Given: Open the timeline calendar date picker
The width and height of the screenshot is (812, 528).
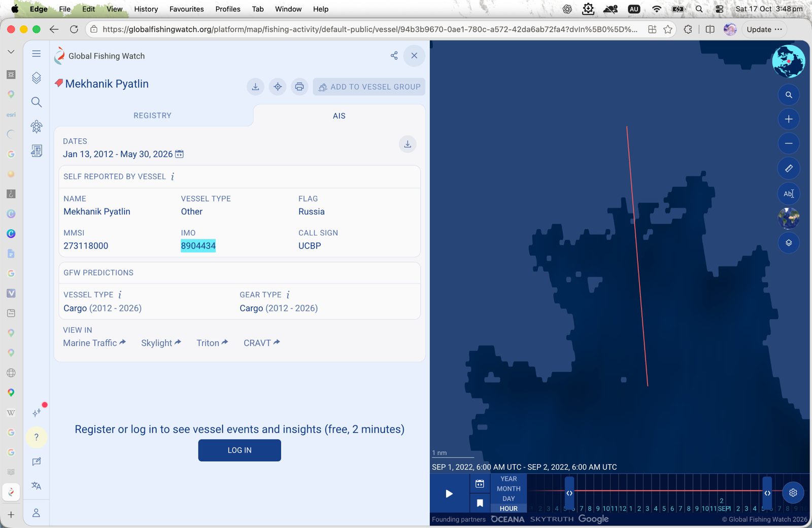Looking at the screenshot, I should 480,484.
